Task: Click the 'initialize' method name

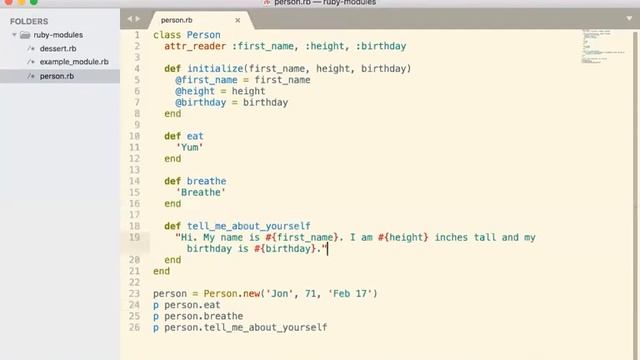Action: (215, 69)
